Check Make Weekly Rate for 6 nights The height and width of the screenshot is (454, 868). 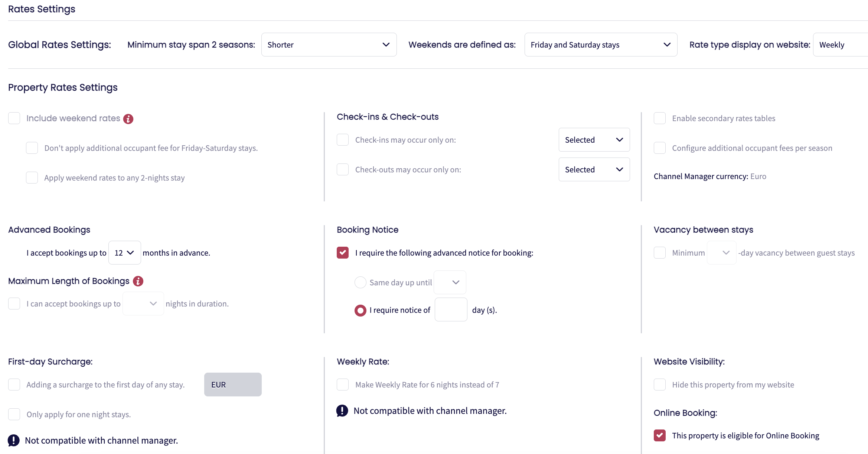pos(343,385)
